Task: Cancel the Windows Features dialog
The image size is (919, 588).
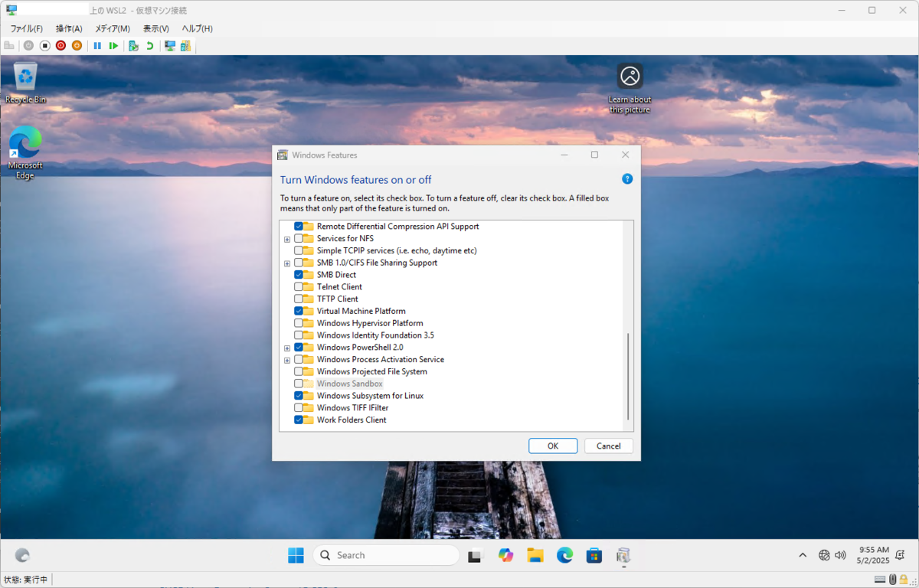Action: coord(609,446)
